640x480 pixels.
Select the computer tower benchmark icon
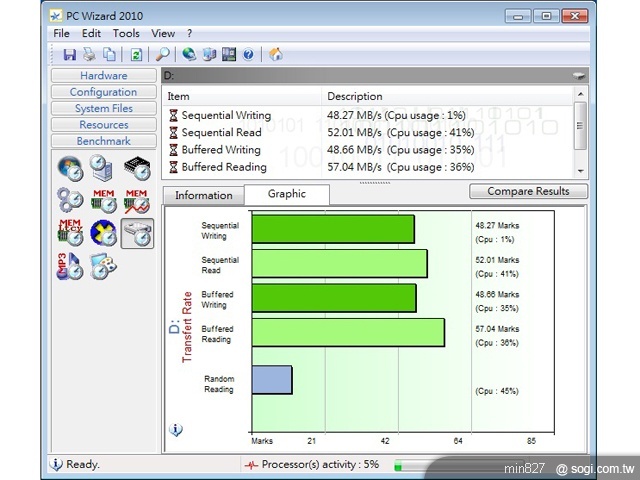[102, 168]
